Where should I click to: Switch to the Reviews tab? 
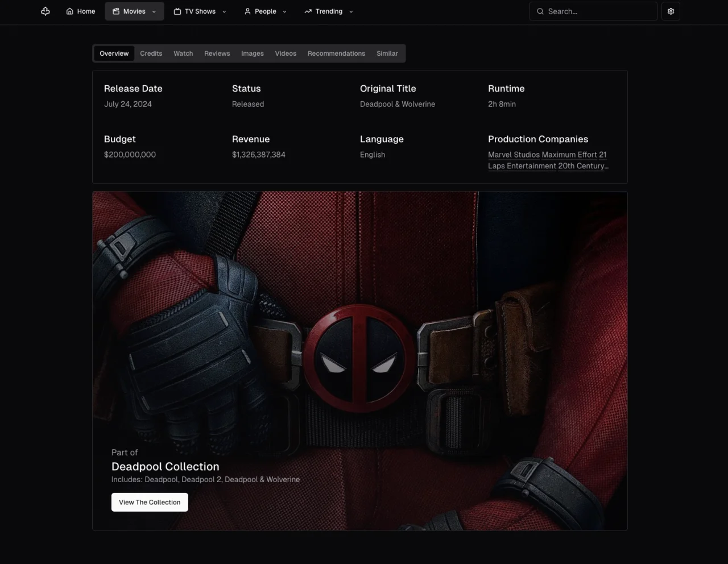pyautogui.click(x=217, y=53)
